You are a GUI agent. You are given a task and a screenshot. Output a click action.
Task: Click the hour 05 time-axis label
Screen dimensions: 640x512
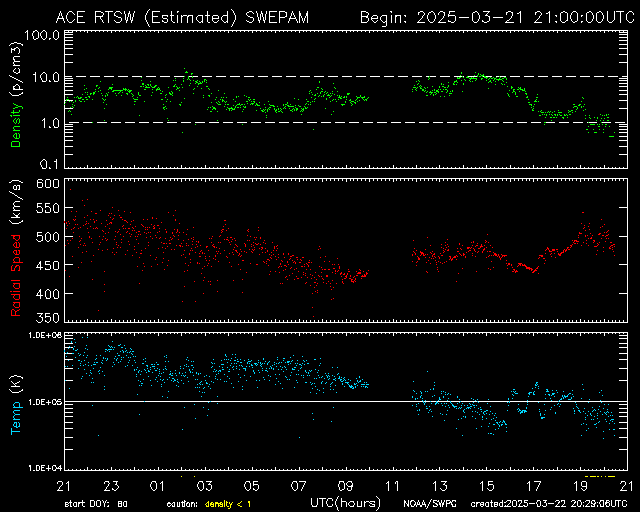251,486
